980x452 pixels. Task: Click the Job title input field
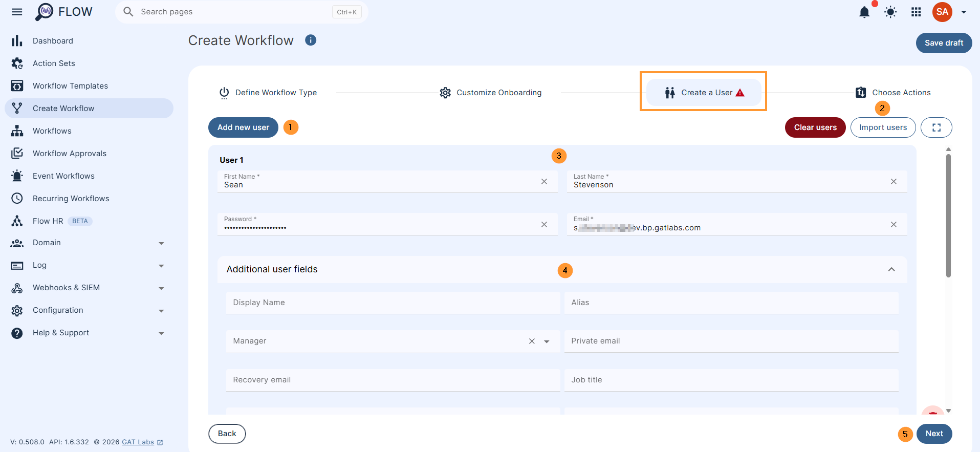pyautogui.click(x=731, y=380)
